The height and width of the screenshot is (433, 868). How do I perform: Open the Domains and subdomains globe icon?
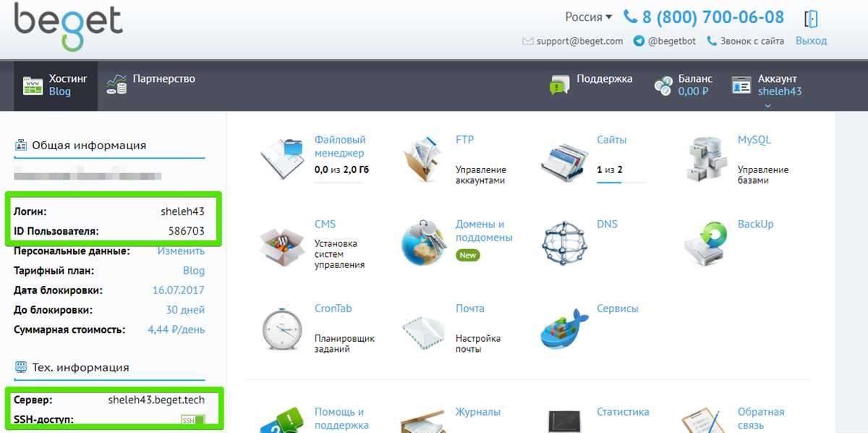pyautogui.click(x=424, y=243)
